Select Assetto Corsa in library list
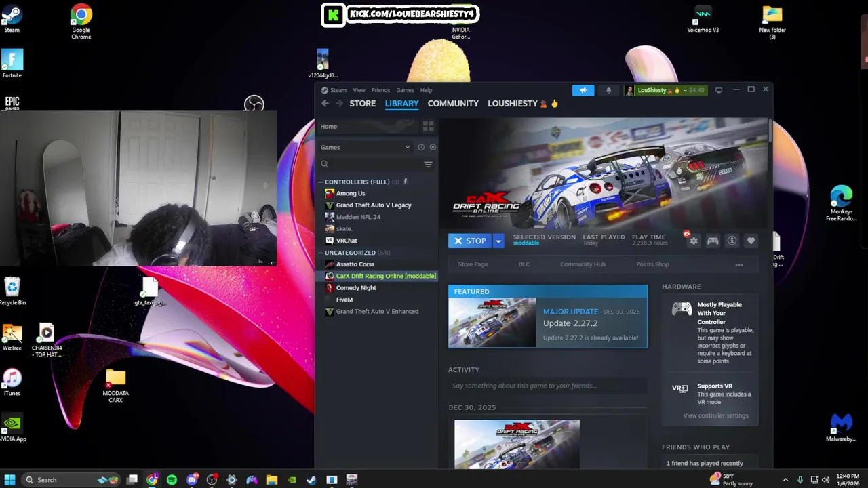 pos(355,264)
